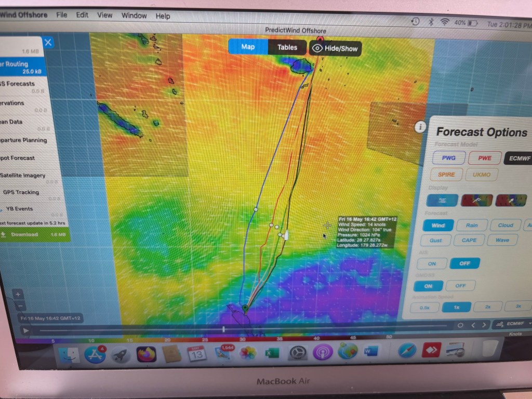Step to the previous forecast time
Viewport: 532px width, 399px height.
473,325
